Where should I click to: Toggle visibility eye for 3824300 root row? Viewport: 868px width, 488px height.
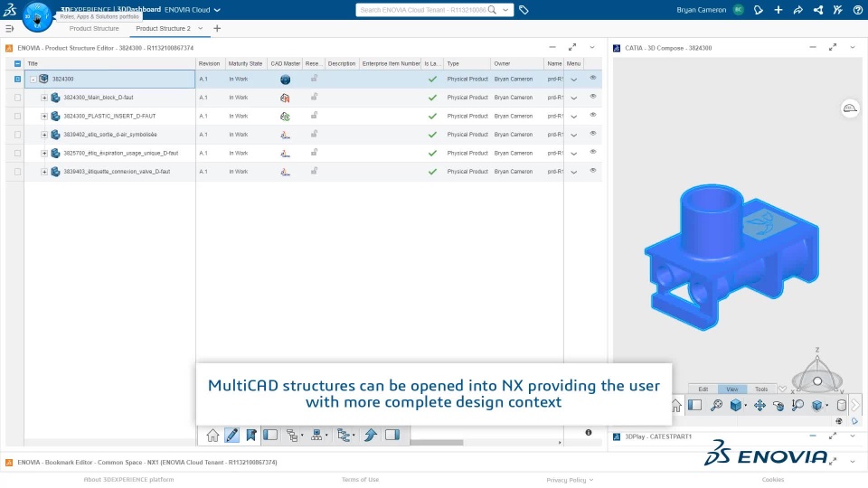(593, 78)
